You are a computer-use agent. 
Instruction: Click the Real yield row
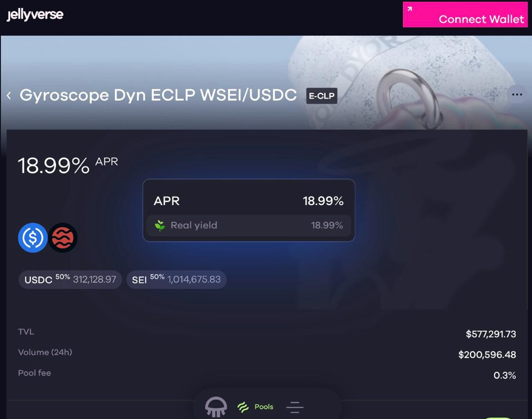[249, 225]
